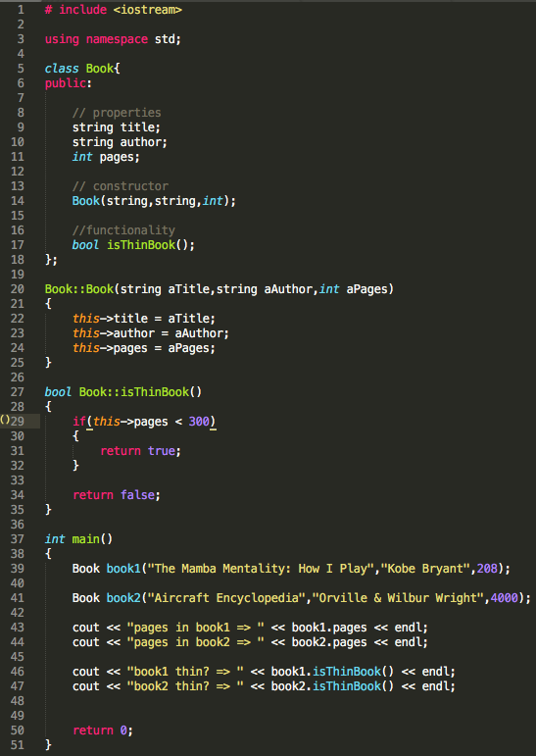Image resolution: width=536 pixels, height=756 pixels.
Task: Click 'Book::isThinBook' in the definition on line 27
Action: (x=134, y=392)
